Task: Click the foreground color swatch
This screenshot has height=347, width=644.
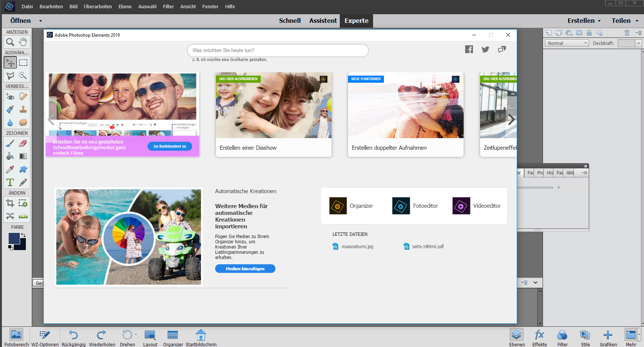Action: click(x=14, y=238)
